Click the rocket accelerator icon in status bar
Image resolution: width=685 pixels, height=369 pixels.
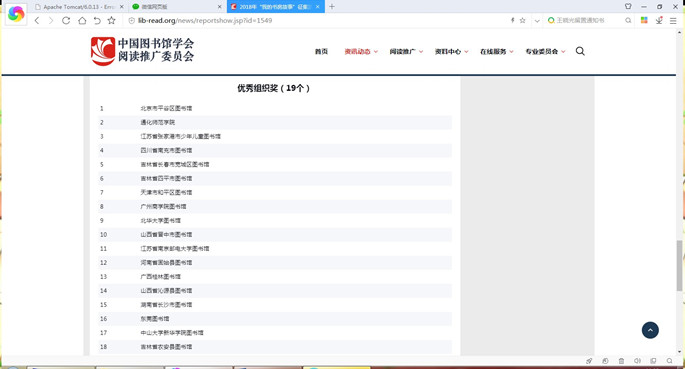(589, 361)
